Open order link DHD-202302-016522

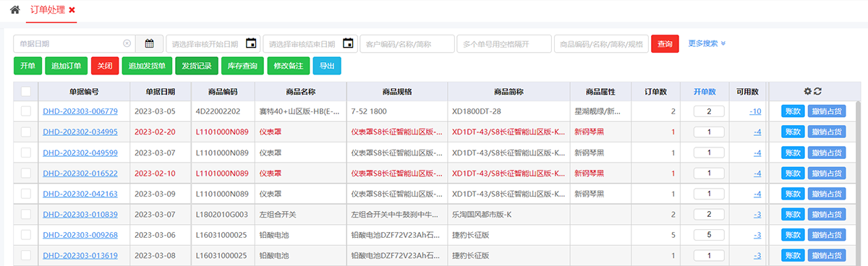click(x=80, y=173)
